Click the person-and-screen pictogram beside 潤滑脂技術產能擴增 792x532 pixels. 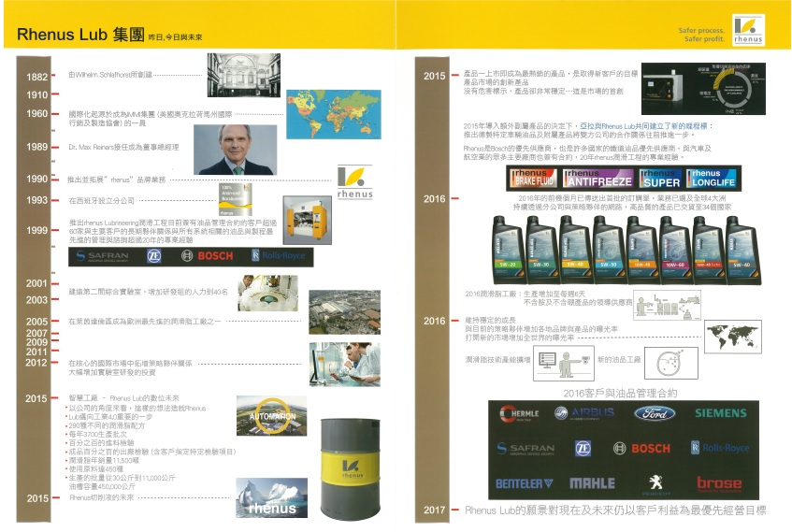pos(564,363)
